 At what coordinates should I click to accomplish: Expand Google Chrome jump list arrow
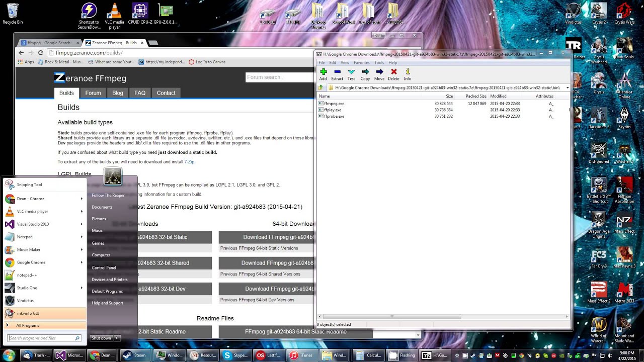tap(82, 262)
